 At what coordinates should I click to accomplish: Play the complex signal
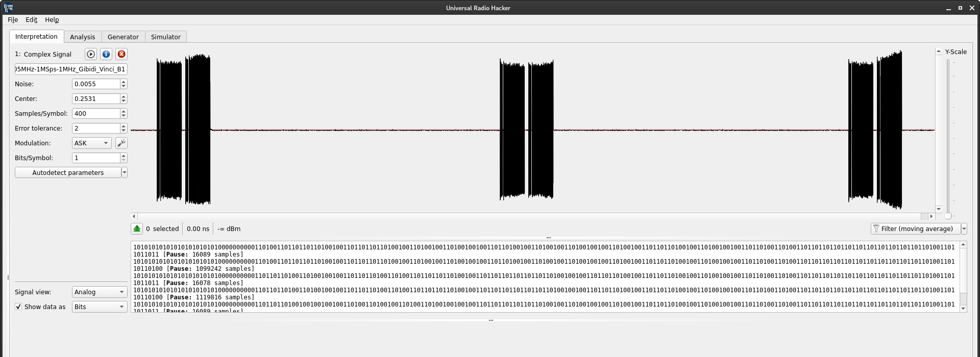point(91,54)
